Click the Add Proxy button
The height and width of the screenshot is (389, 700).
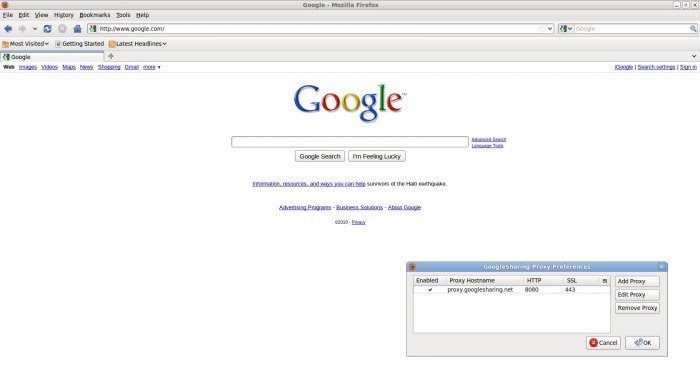pos(637,281)
